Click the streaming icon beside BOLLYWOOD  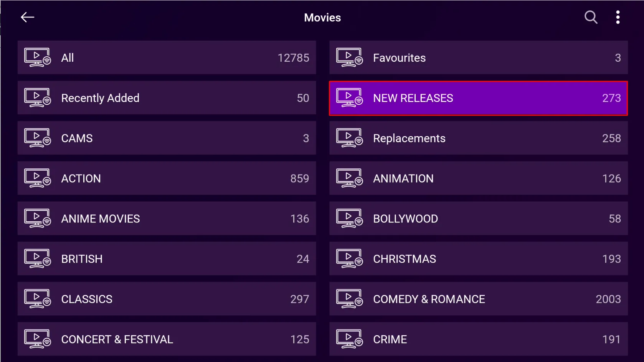pos(350,219)
